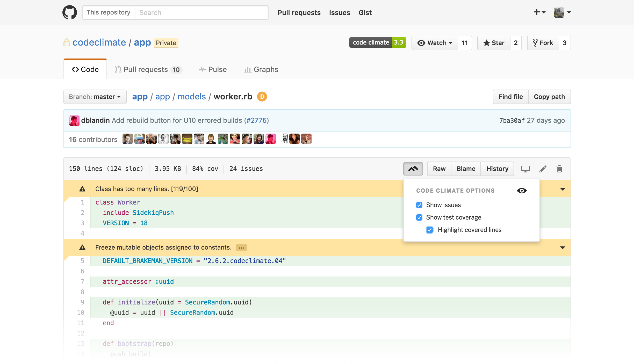Open file in desktop app icon
Screen dimensions: 634x364
pyautogui.click(x=525, y=169)
